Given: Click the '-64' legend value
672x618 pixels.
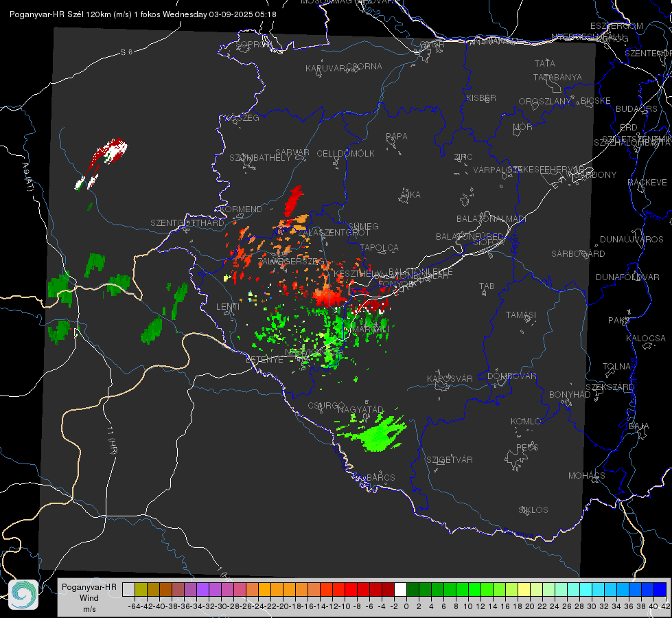Looking at the screenshot, I should point(134,606).
